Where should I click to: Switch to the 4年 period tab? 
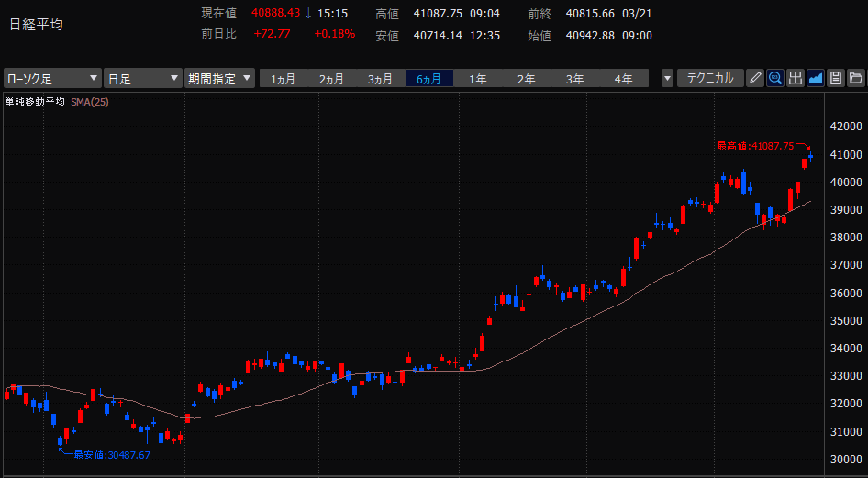tap(624, 79)
